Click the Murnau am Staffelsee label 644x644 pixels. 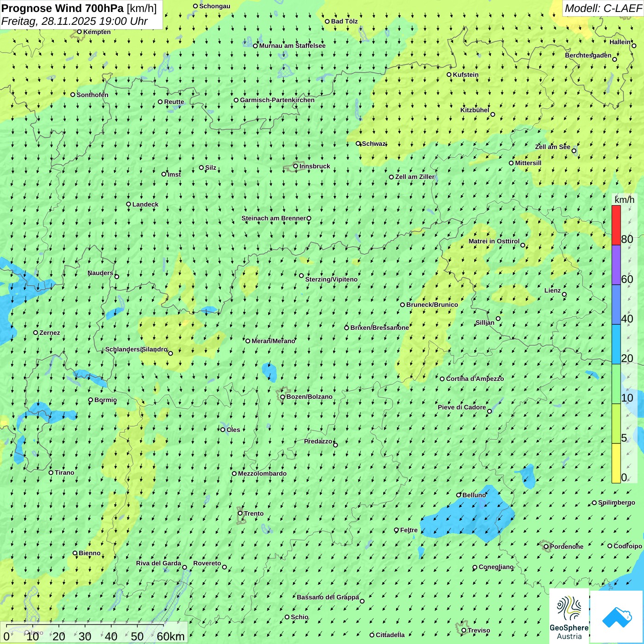tap(293, 46)
